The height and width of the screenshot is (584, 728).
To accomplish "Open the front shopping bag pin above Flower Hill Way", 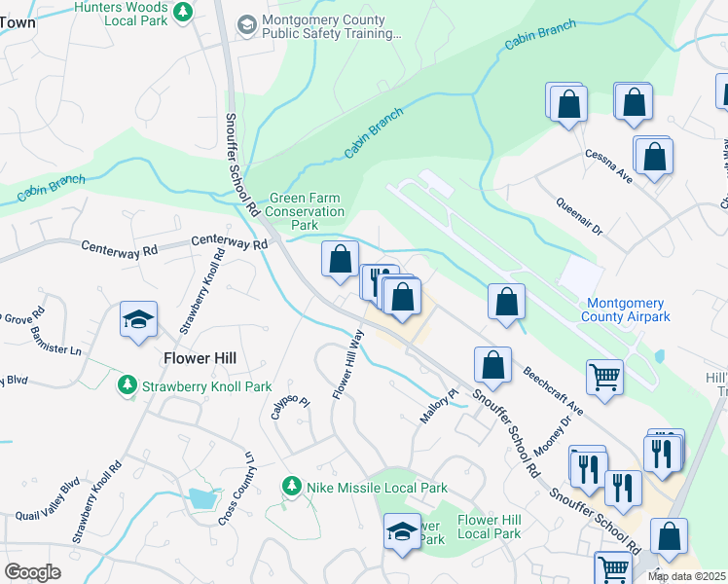I will click(x=403, y=297).
